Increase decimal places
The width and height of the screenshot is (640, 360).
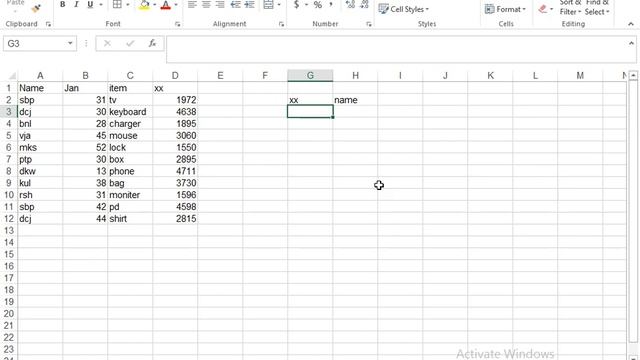pos(350,4)
